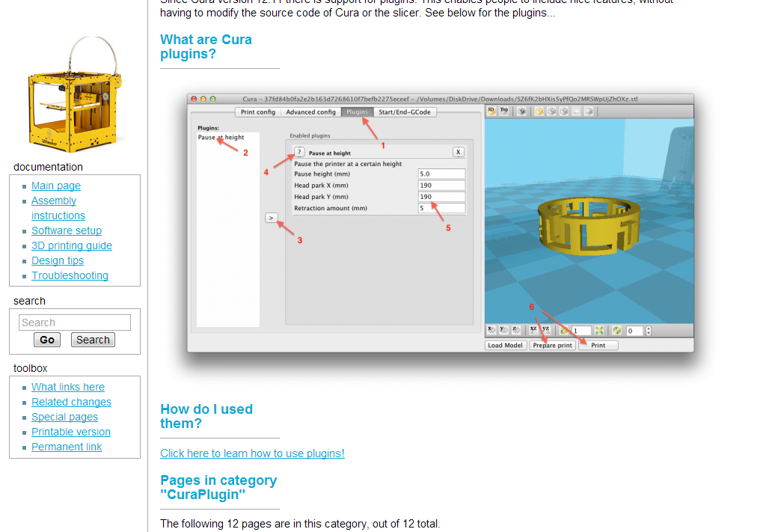Open the Assembly instructions link
This screenshot has height=532, width=772.
tap(58, 208)
